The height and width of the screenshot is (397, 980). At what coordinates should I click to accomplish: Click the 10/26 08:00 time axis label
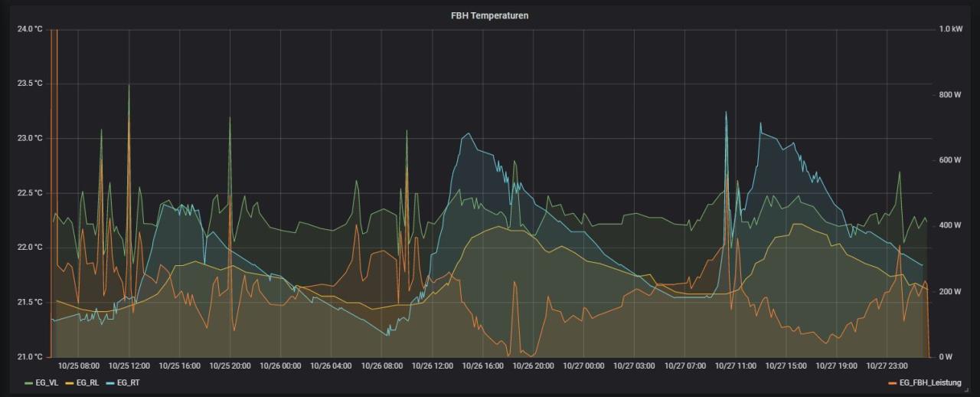tap(382, 366)
